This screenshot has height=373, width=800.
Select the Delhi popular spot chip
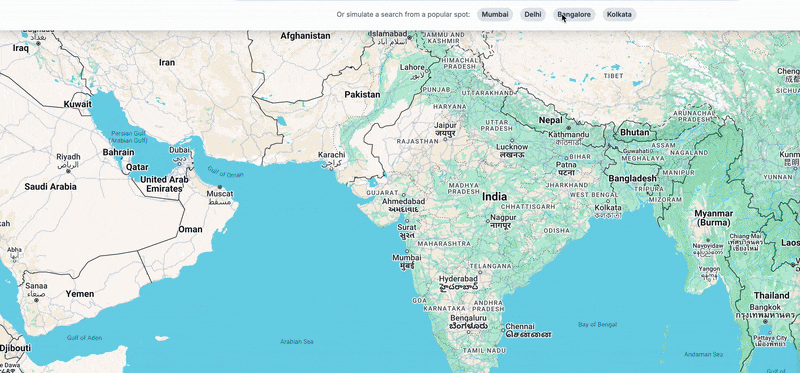[x=533, y=14]
